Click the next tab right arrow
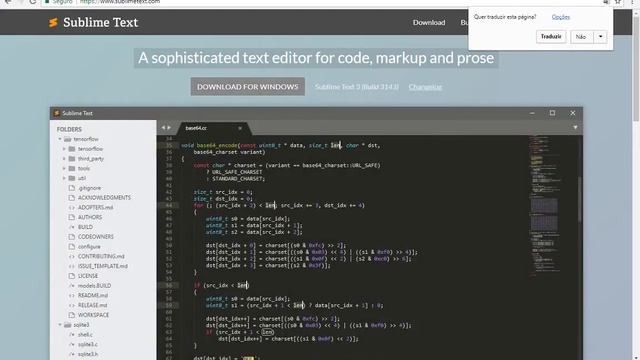 coord(169,128)
